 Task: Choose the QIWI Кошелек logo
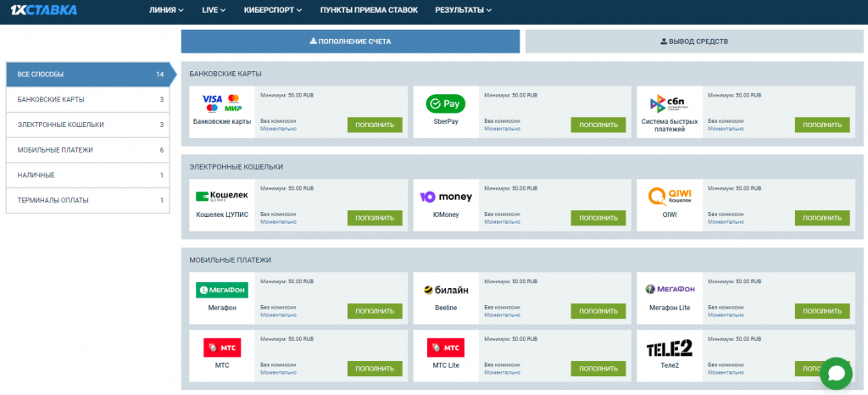tap(670, 197)
